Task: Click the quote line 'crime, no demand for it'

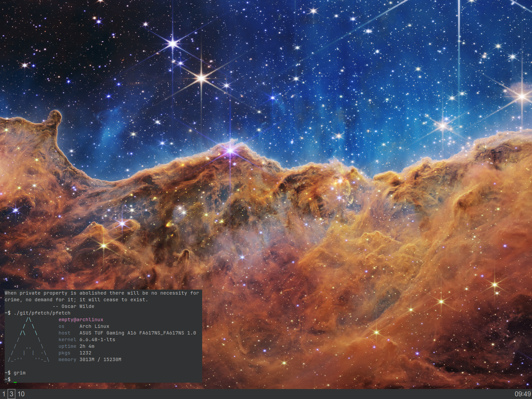Action: coord(76,300)
